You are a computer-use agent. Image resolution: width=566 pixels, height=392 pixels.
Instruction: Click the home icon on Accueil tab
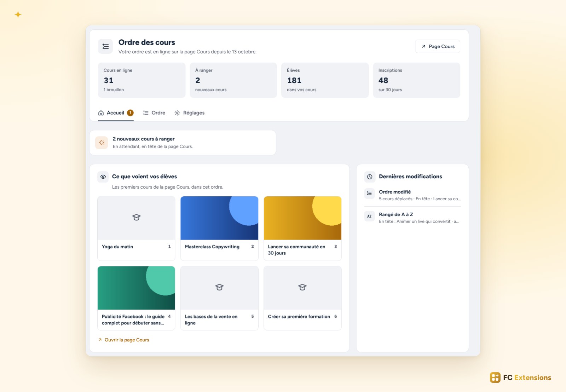tap(101, 113)
